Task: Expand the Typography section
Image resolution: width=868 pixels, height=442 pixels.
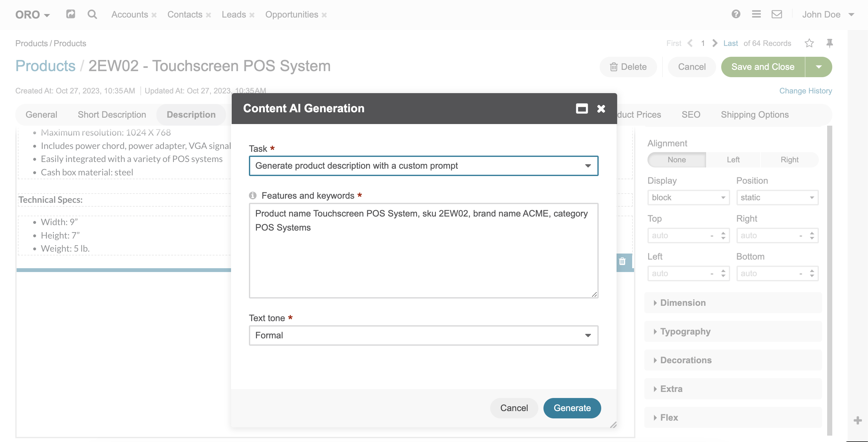Action: point(685,331)
